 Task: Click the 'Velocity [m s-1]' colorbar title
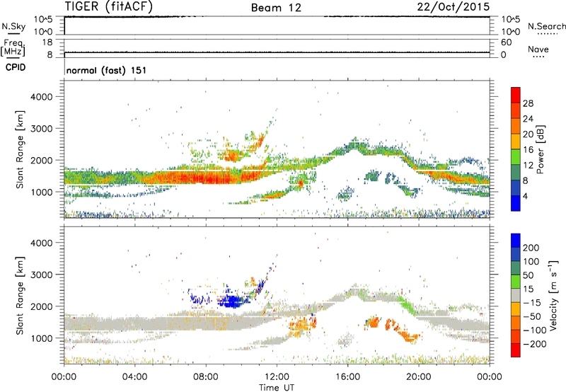[x=553, y=295]
